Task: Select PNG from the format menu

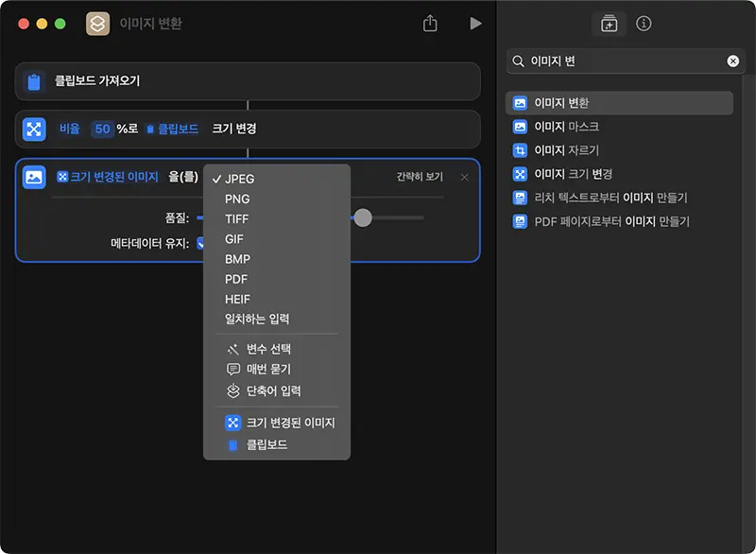Action: pos(235,199)
